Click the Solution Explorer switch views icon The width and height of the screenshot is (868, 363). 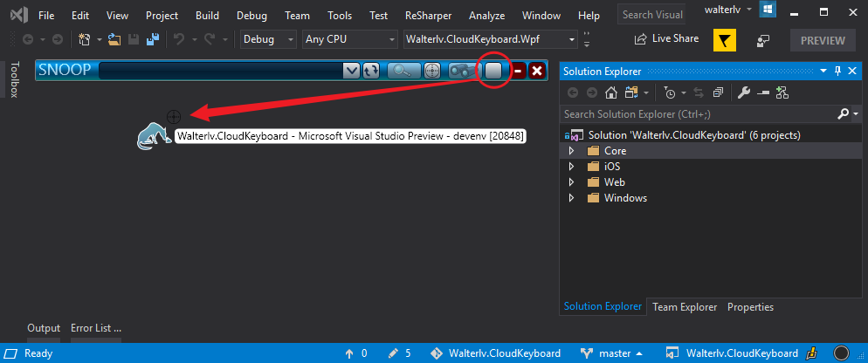(x=630, y=93)
